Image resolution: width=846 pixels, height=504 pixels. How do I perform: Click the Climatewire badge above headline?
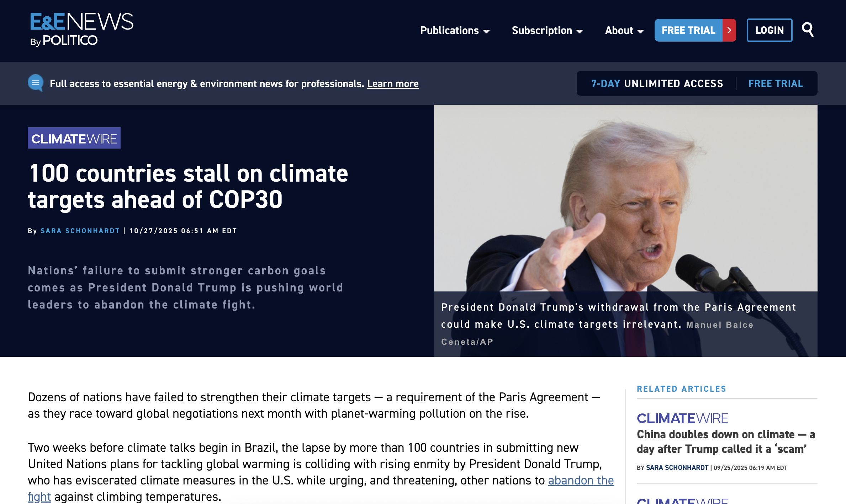74,138
